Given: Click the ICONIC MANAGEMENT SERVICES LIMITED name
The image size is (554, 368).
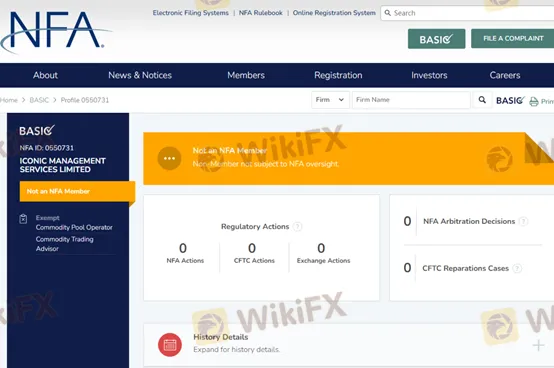Looking at the screenshot, I should (x=63, y=165).
